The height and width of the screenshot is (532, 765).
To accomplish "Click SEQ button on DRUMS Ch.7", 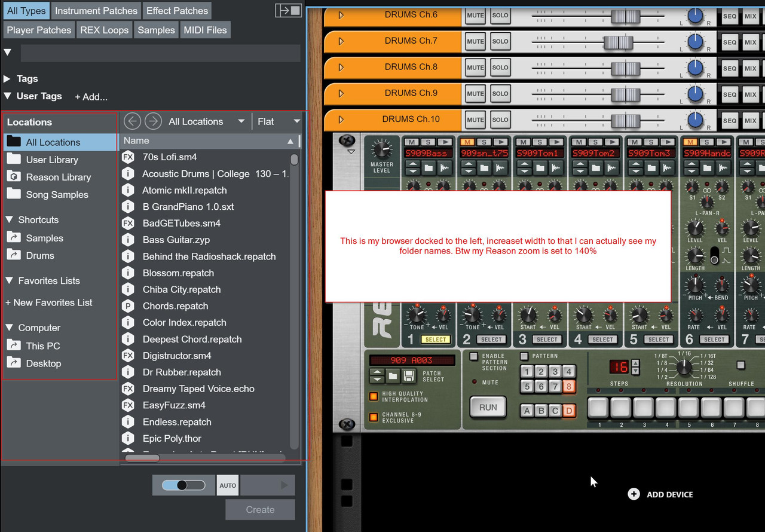I will 730,42.
